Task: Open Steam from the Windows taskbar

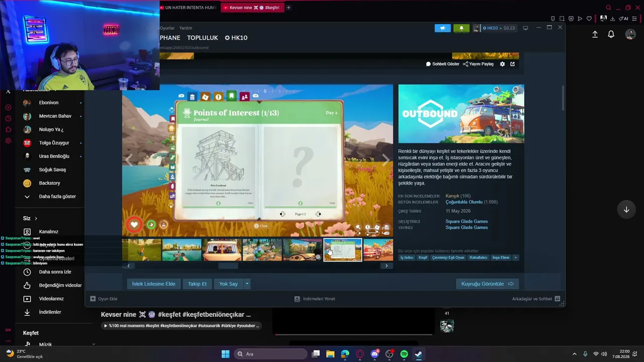Action: (419, 354)
